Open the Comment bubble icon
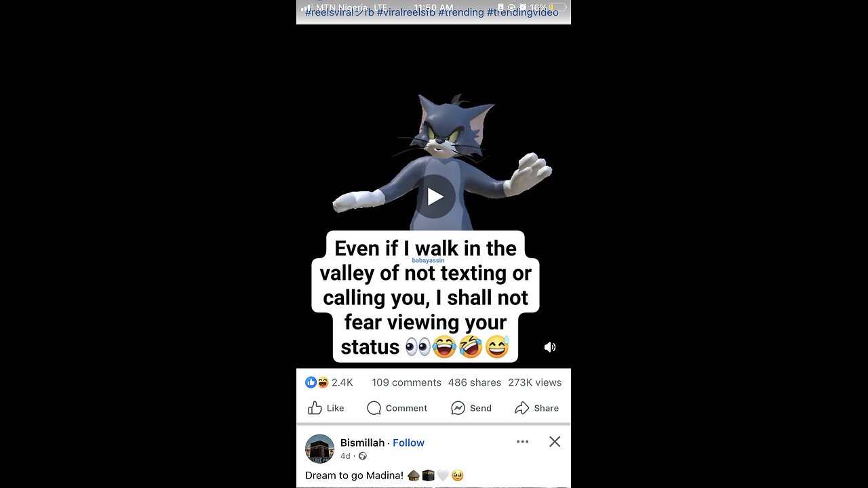 click(x=374, y=408)
